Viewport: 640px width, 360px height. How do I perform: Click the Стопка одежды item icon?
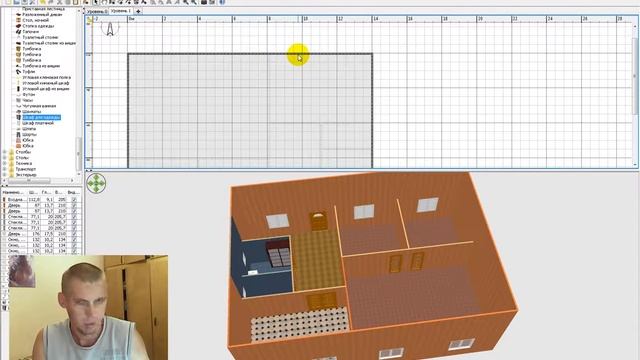[x=18, y=26]
